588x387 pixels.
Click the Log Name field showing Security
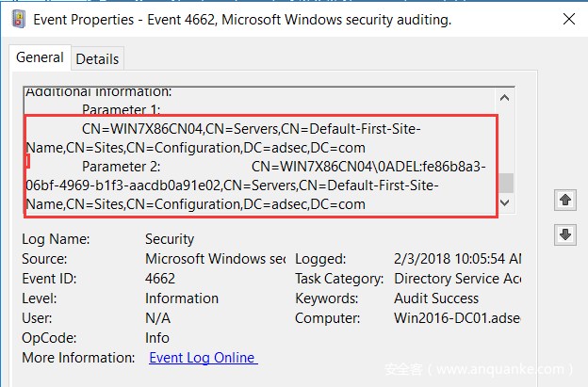(170, 239)
